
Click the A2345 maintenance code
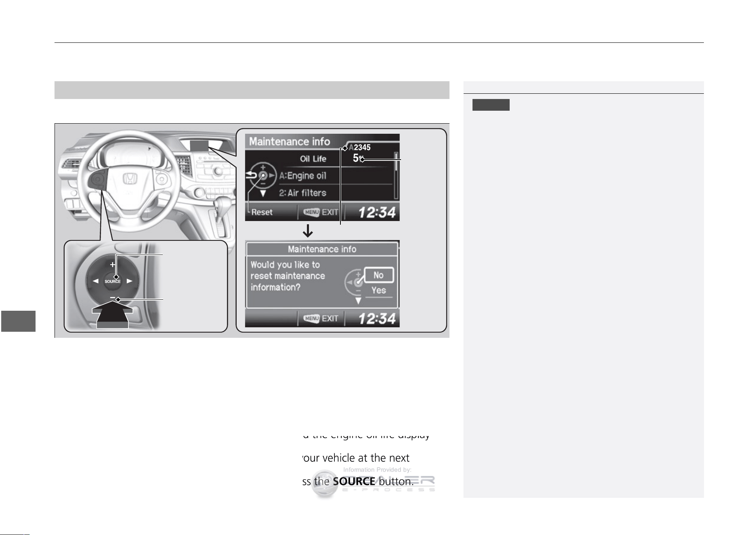coord(359,147)
